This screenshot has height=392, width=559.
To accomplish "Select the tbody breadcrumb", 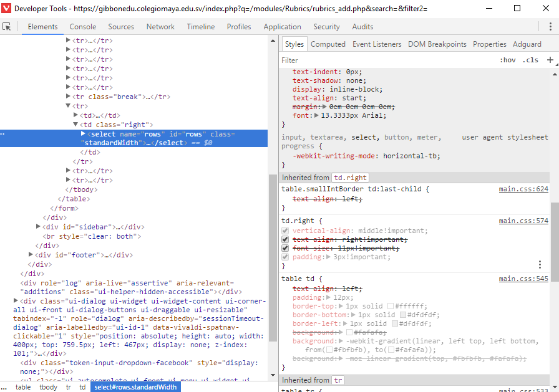I will (x=48, y=387).
